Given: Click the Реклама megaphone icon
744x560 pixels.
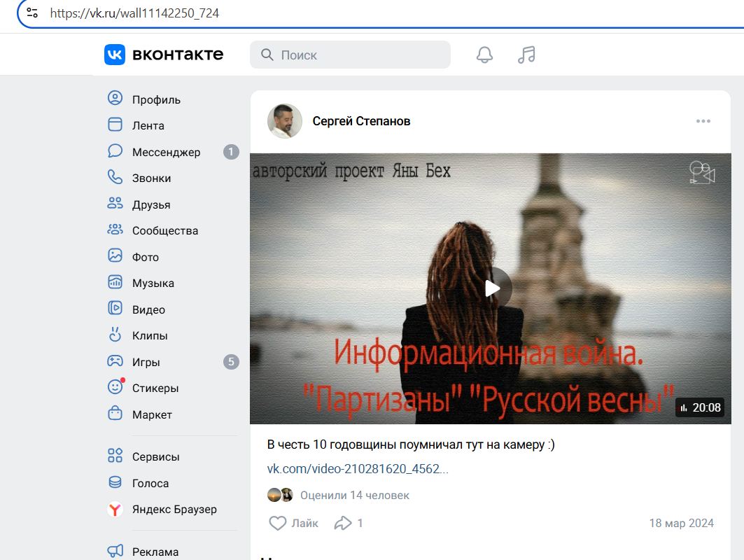Looking at the screenshot, I should [115, 551].
